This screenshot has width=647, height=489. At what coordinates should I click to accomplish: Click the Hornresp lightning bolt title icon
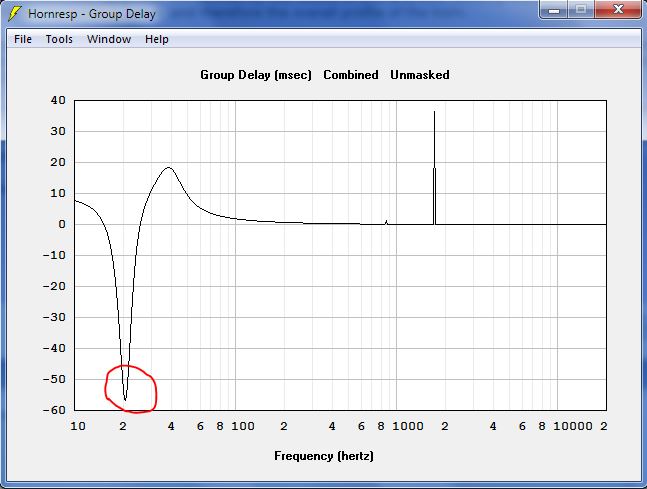[x=14, y=14]
